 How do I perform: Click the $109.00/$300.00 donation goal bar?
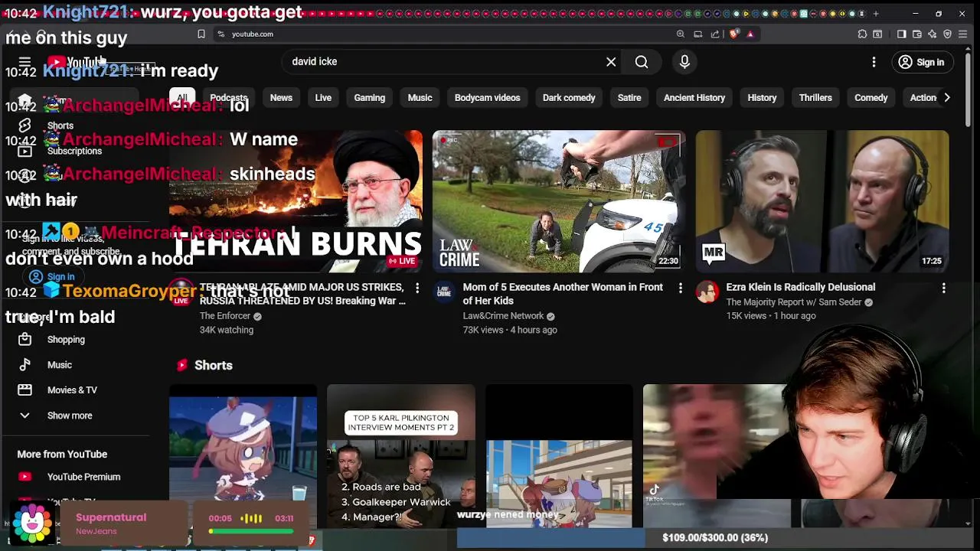[x=714, y=538]
